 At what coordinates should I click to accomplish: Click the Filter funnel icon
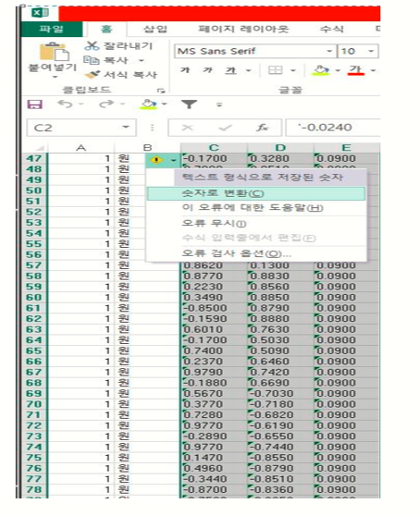190,104
